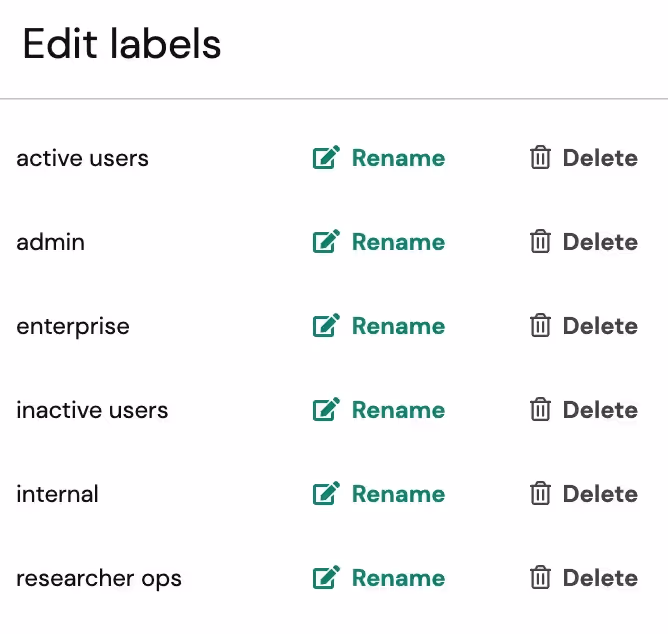This screenshot has width=668, height=634.
Task: Click trash icon for researcher ops
Action: coord(540,577)
